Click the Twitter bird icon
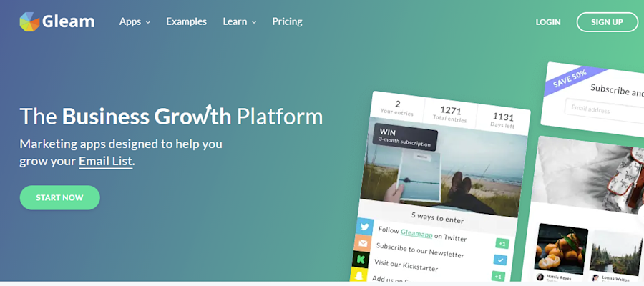Screen dimensions: 644x286 click(x=364, y=227)
